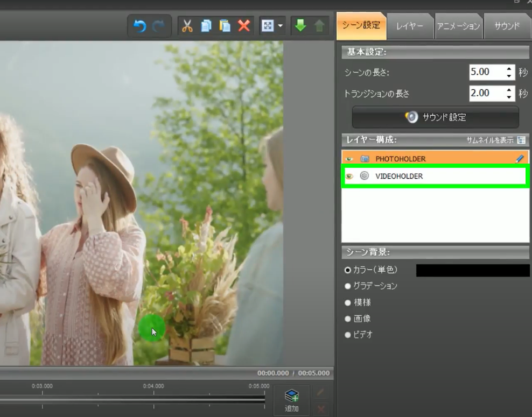Switch to the レイヤー tab
The width and height of the screenshot is (532, 417).
point(410,26)
